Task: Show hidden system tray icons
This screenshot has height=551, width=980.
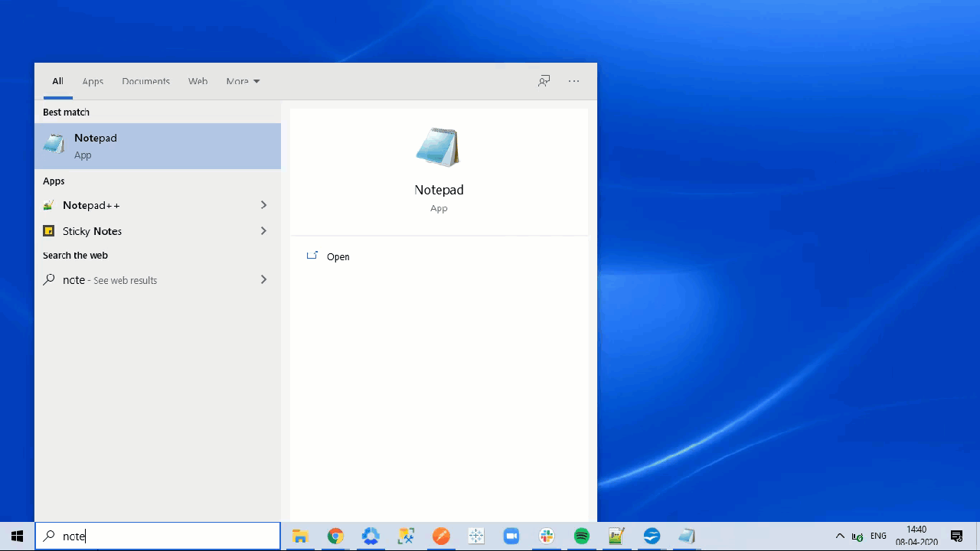Action: 840,536
